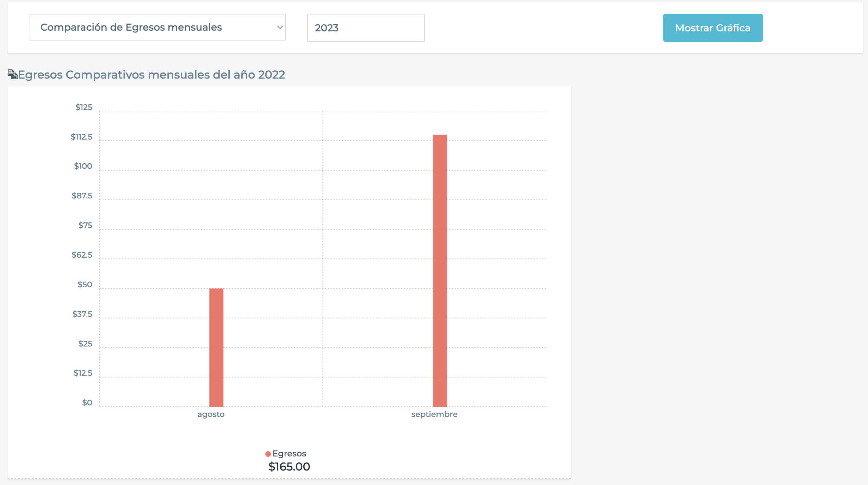The image size is (868, 485).
Task: Click the document icon beside Egresos Comparativos heading
Action: [12, 74]
